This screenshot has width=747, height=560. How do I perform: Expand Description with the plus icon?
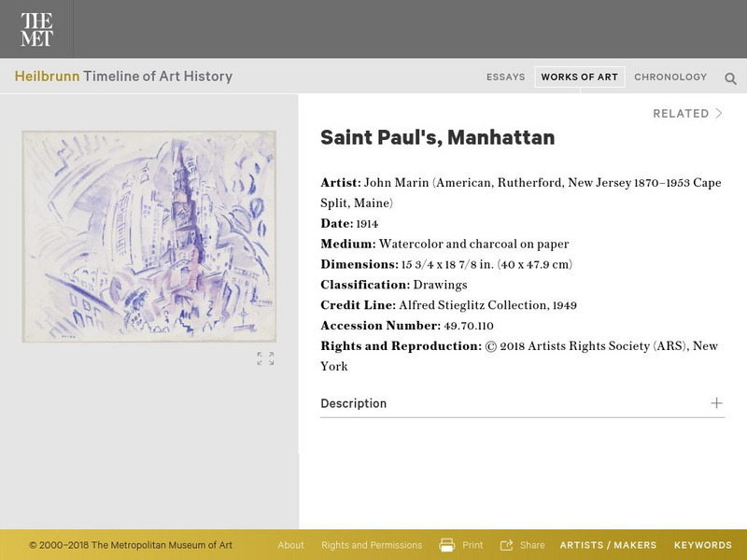click(x=716, y=403)
